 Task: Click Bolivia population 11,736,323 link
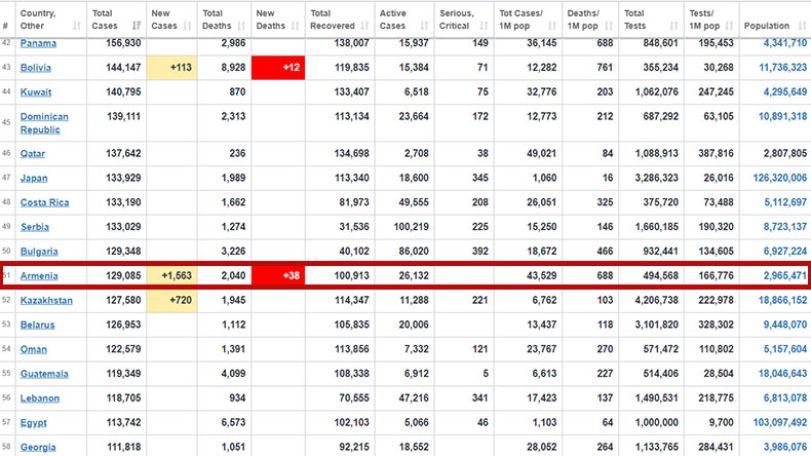783,67
